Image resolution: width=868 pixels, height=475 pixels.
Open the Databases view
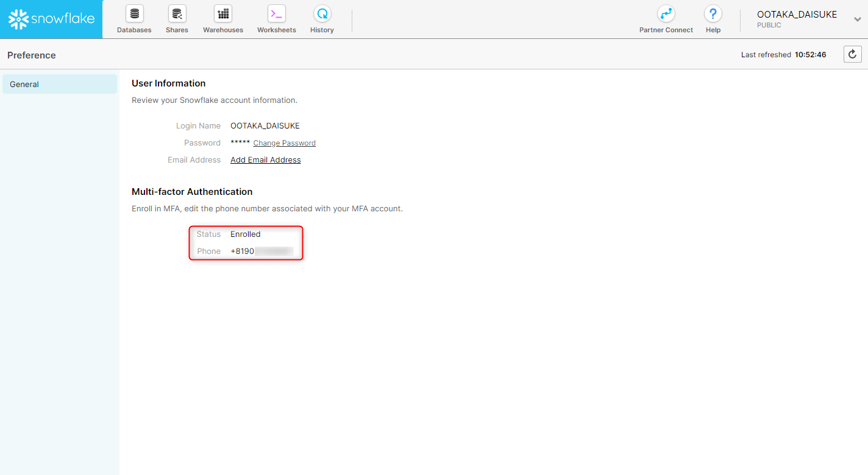pos(133,18)
